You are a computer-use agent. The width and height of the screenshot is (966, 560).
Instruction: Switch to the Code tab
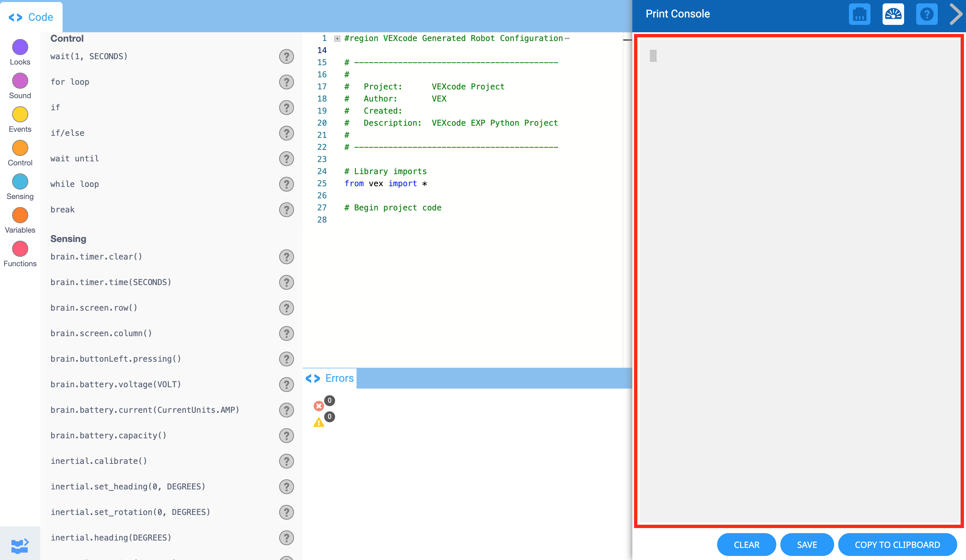(31, 17)
